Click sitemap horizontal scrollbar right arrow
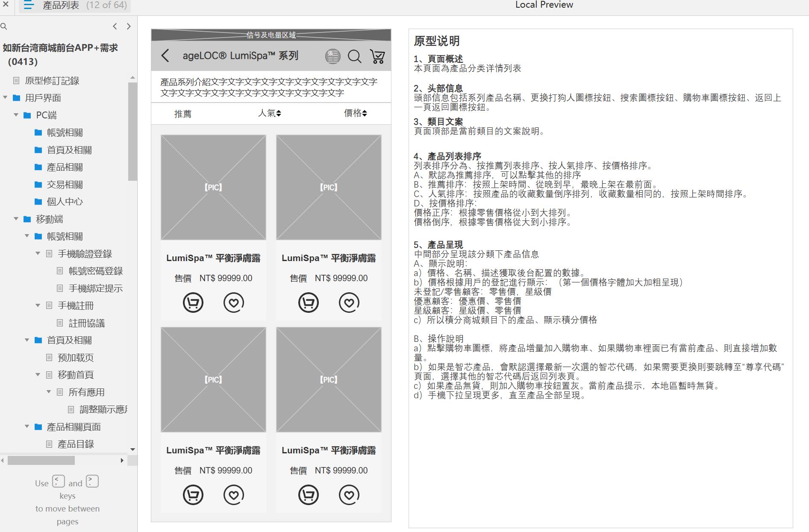Image resolution: width=809 pixels, height=532 pixels. (x=122, y=461)
